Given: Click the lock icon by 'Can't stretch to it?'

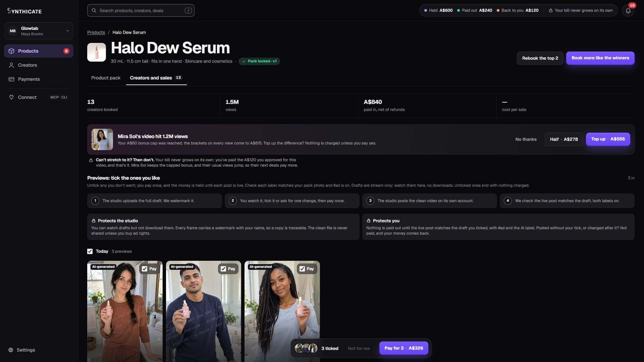Looking at the screenshot, I should coord(91,160).
